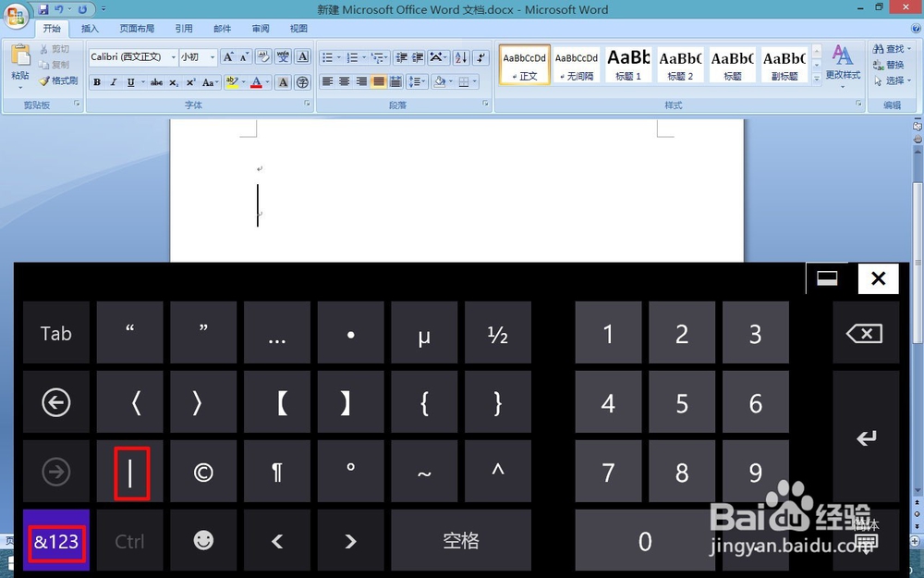Toggle Subscript formatting

tap(174, 82)
